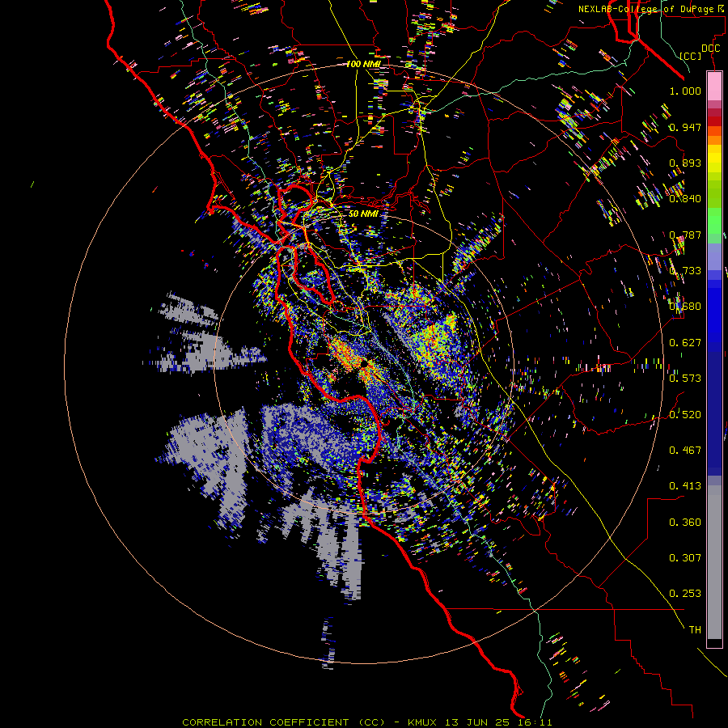
Task: Select the 0.307 colorbar value
Action: click(x=685, y=558)
